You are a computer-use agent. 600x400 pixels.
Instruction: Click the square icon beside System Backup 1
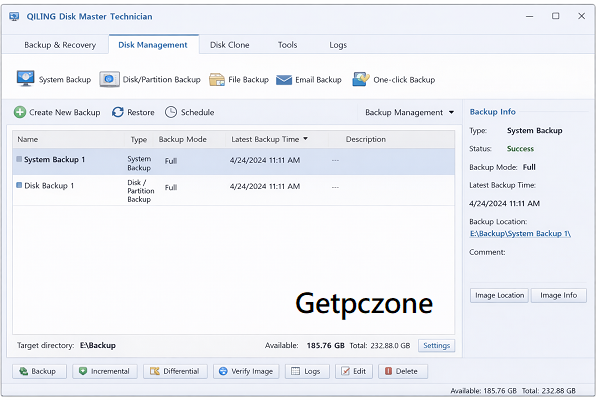[19, 159]
